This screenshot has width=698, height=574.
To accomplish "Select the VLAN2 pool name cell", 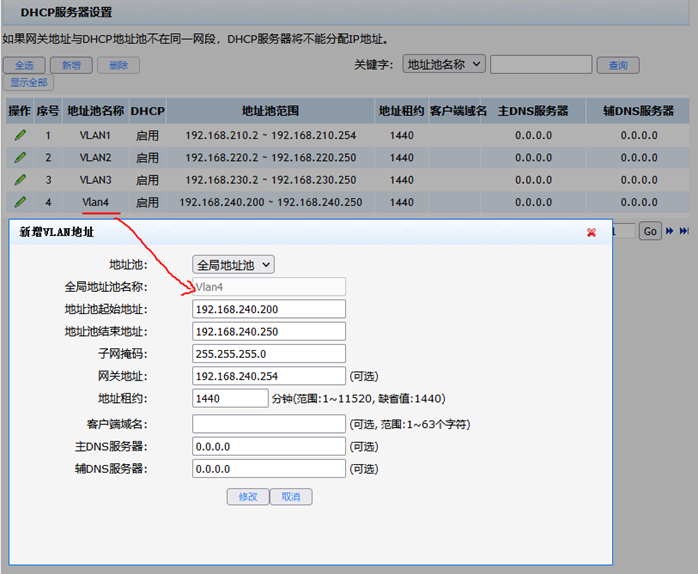I will (95, 157).
